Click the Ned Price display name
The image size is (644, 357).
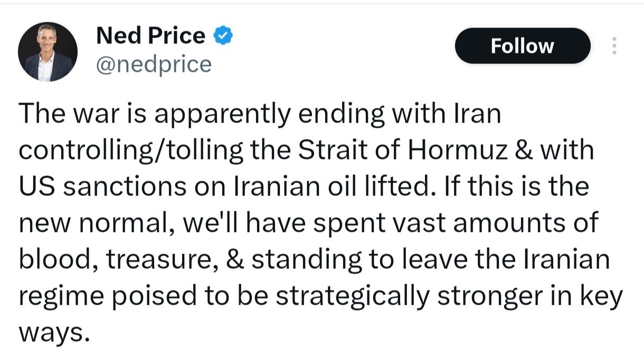tap(151, 36)
